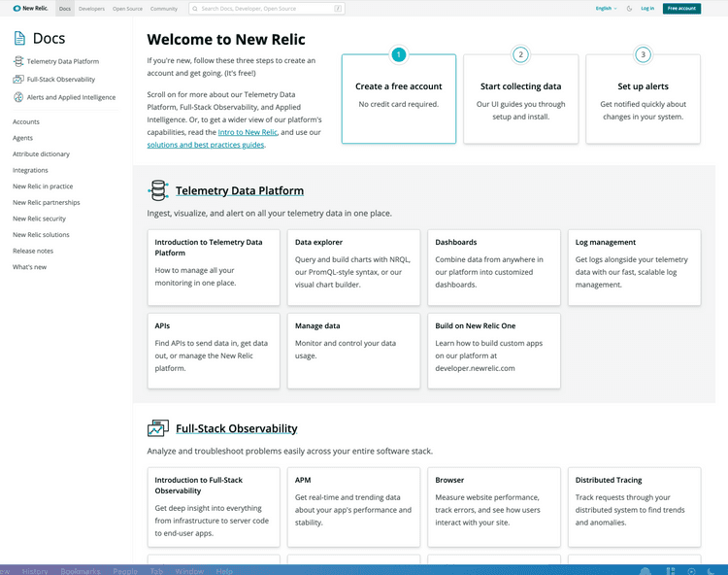The image size is (728, 575).
Task: Click the Docs page icon in sidebar
Action: (x=19, y=39)
